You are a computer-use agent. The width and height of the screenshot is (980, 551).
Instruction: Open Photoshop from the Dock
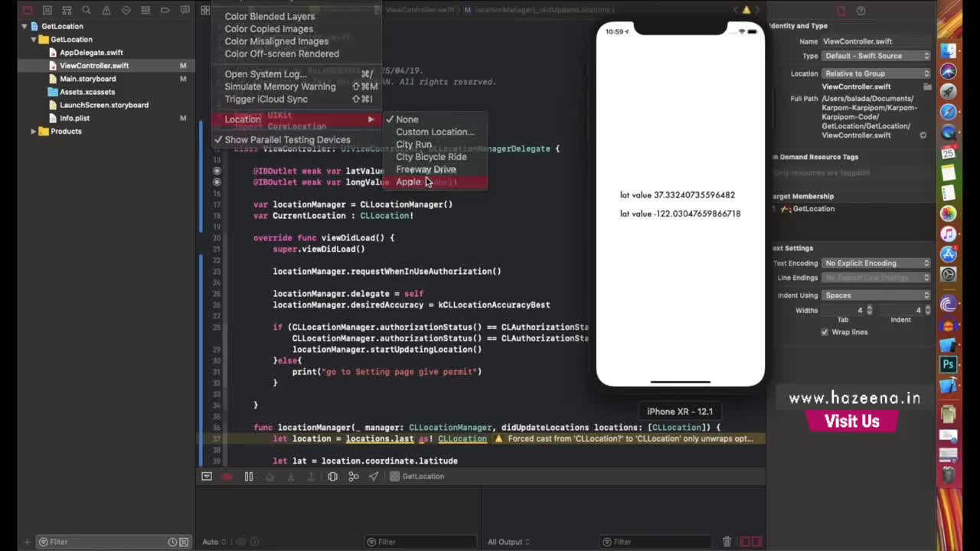point(949,365)
